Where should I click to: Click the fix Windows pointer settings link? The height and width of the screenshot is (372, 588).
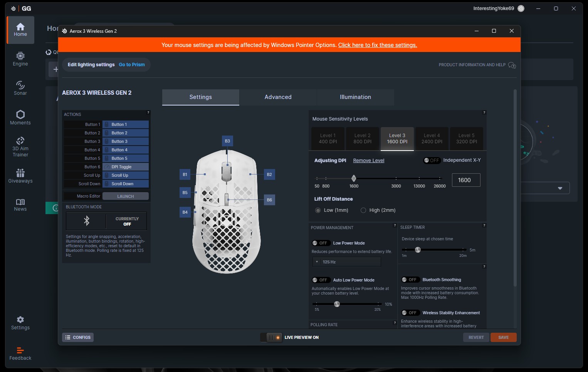[x=377, y=45]
